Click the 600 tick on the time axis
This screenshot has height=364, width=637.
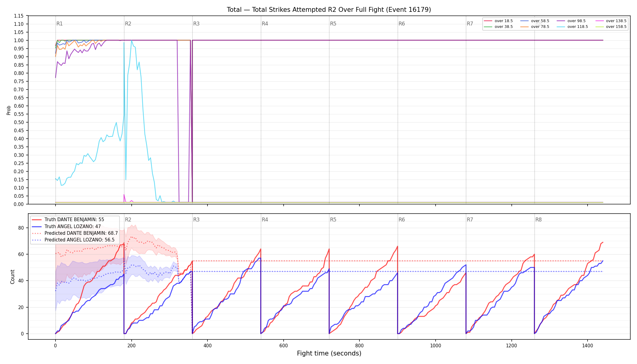click(284, 345)
